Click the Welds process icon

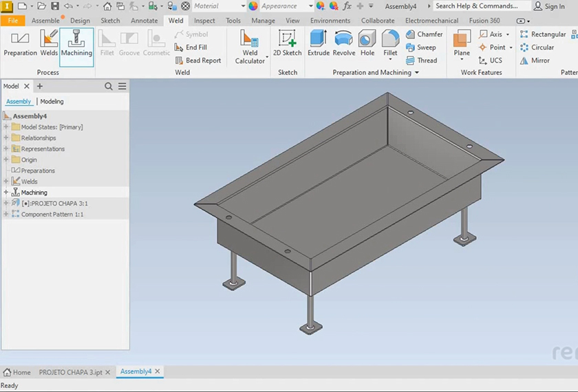pyautogui.click(x=49, y=45)
